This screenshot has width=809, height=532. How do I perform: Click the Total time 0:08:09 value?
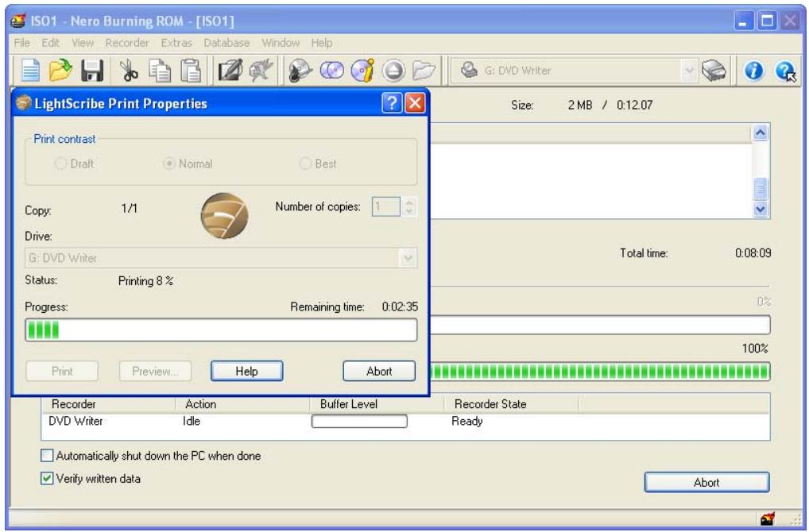coord(753,253)
